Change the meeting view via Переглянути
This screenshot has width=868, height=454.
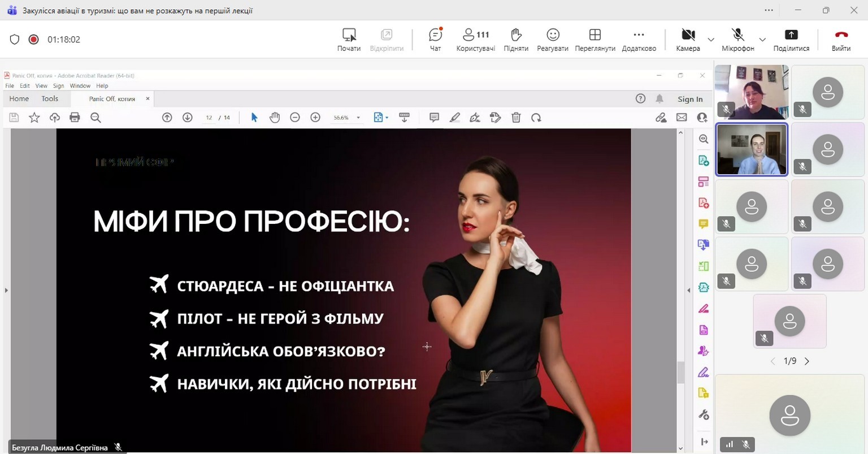pyautogui.click(x=594, y=39)
